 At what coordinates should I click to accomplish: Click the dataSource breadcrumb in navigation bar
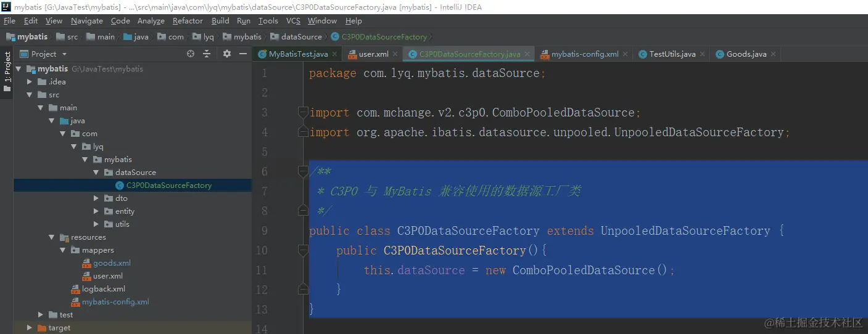click(x=296, y=37)
